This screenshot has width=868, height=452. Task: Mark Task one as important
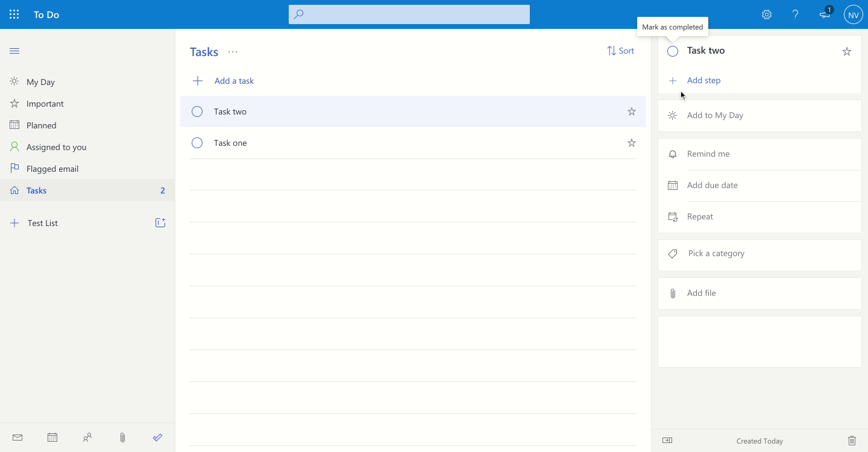point(632,143)
